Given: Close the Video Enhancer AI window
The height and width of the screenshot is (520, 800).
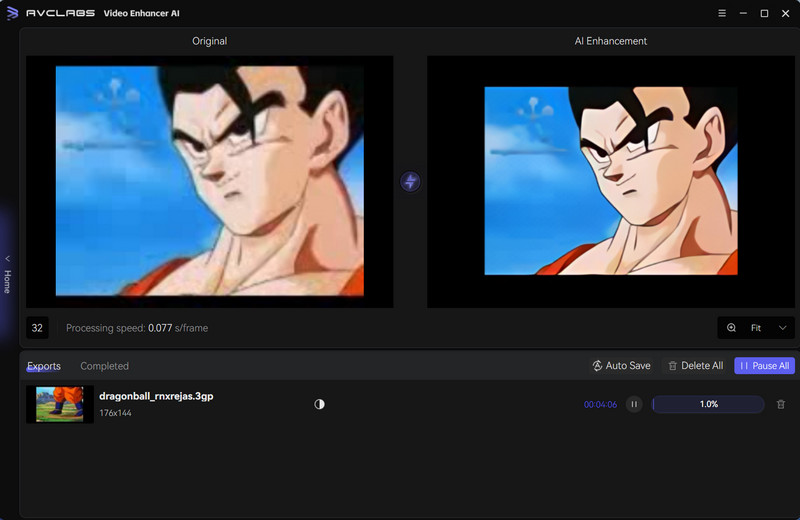Looking at the screenshot, I should [x=786, y=13].
